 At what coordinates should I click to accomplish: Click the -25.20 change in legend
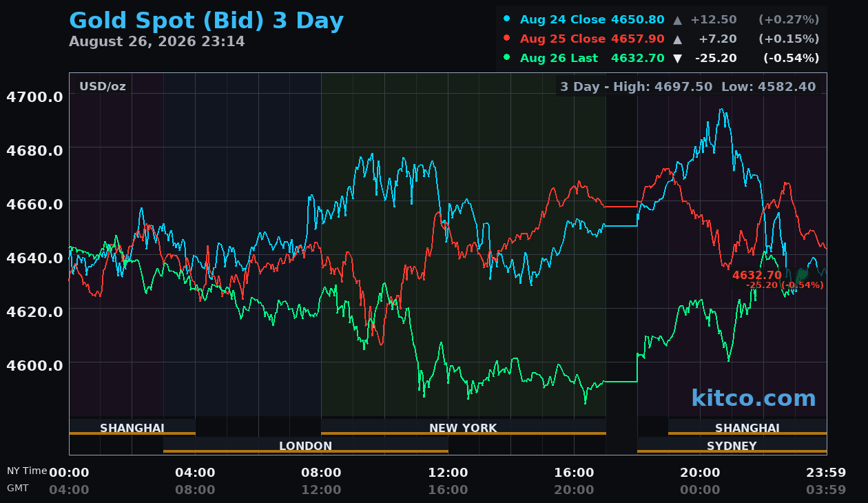(x=716, y=58)
